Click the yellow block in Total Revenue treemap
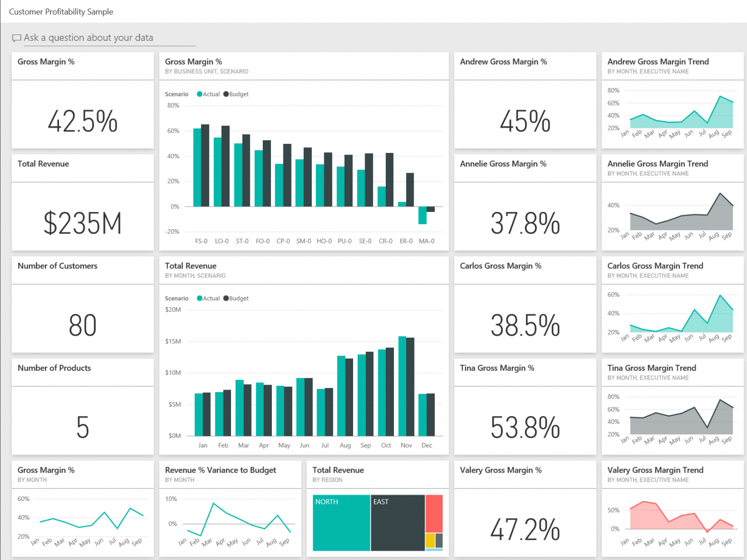Viewport: 747px width, 560px height. click(x=430, y=540)
